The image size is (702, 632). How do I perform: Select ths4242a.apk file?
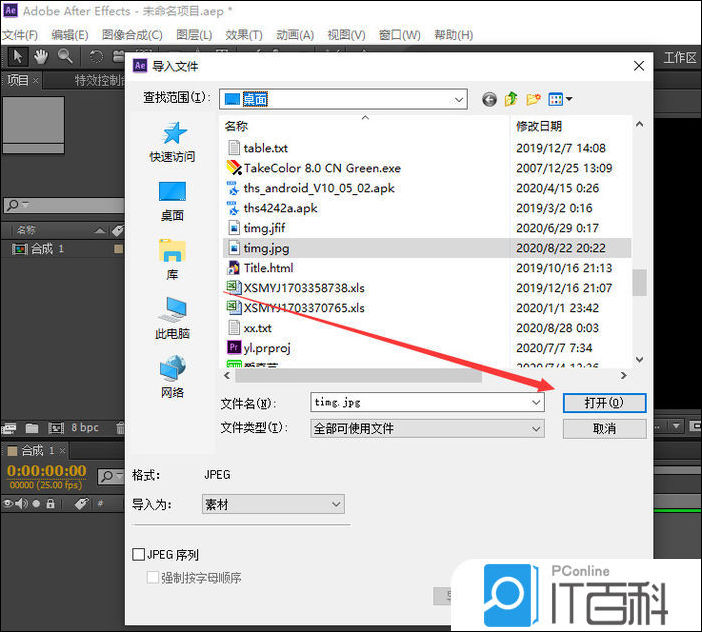pyautogui.click(x=272, y=208)
